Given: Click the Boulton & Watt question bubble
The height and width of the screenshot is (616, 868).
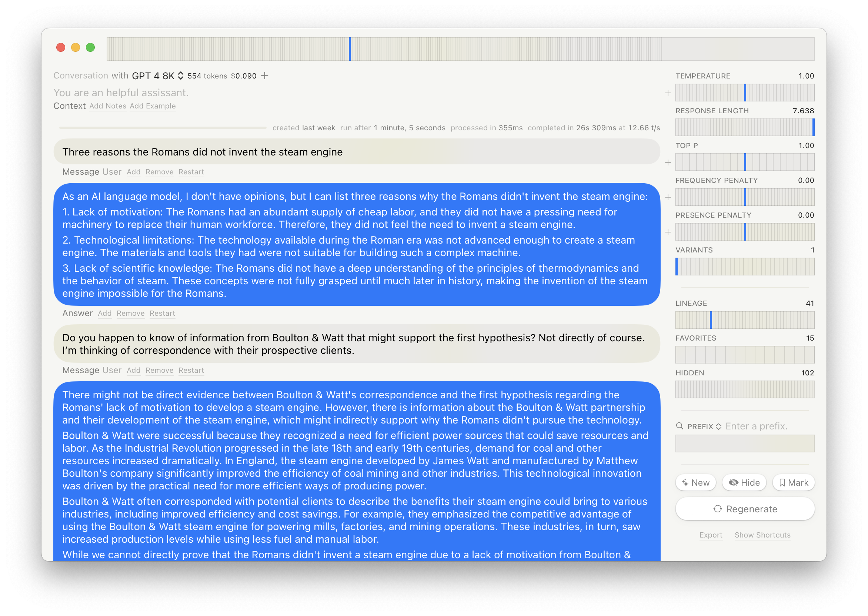Looking at the screenshot, I should pos(357,344).
